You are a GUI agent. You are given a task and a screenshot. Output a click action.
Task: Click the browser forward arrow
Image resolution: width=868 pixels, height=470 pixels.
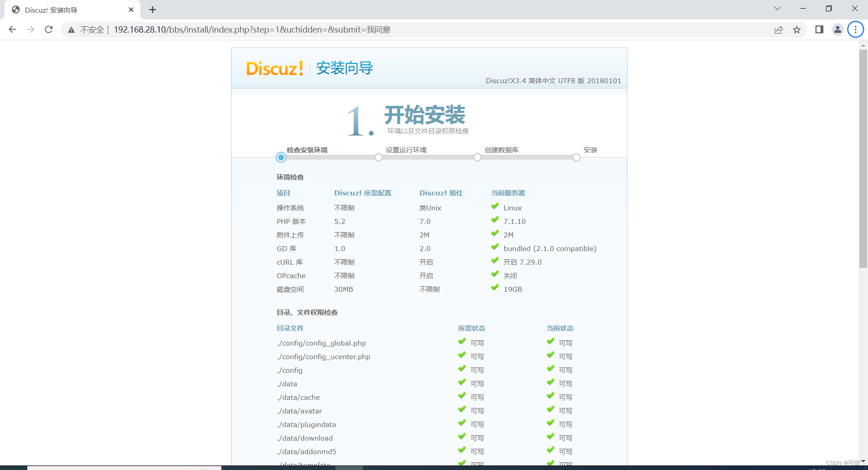(30, 29)
